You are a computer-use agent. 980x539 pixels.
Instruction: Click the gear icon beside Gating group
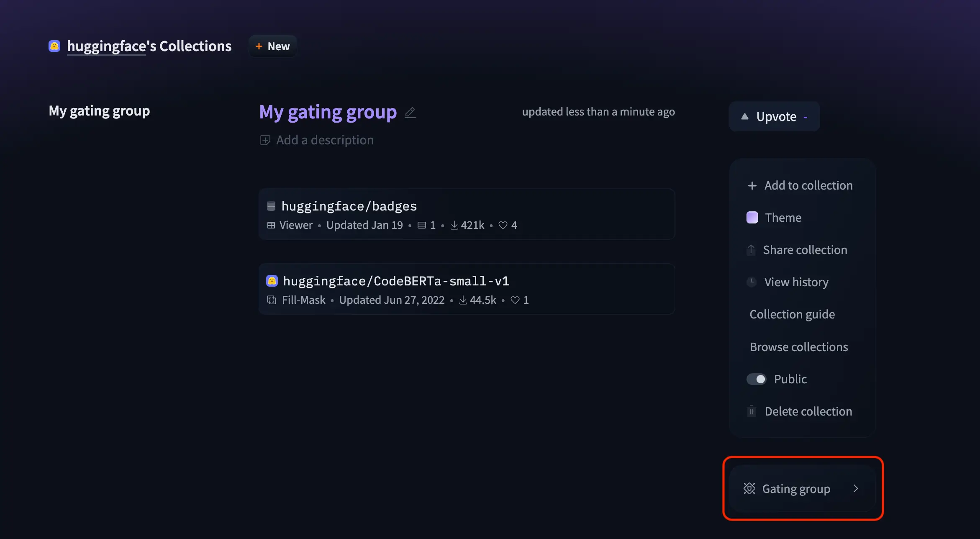[750, 488]
